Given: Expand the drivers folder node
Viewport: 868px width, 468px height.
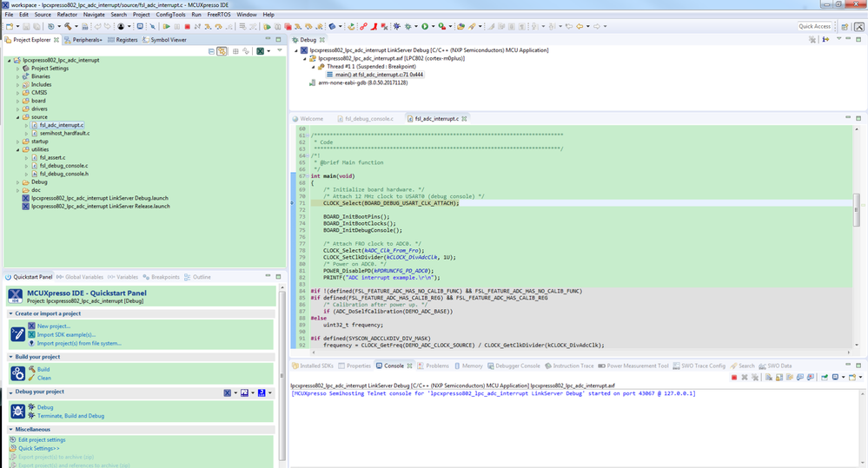Looking at the screenshot, I should coord(17,109).
